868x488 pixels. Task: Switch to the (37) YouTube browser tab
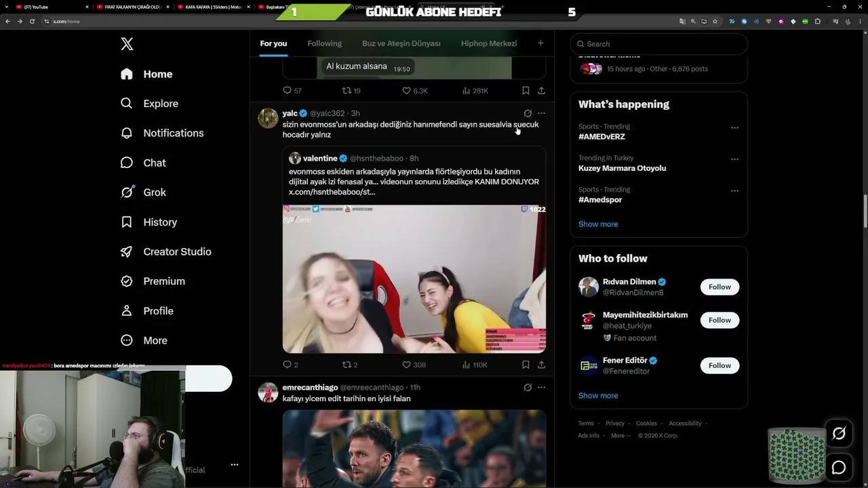[51, 7]
